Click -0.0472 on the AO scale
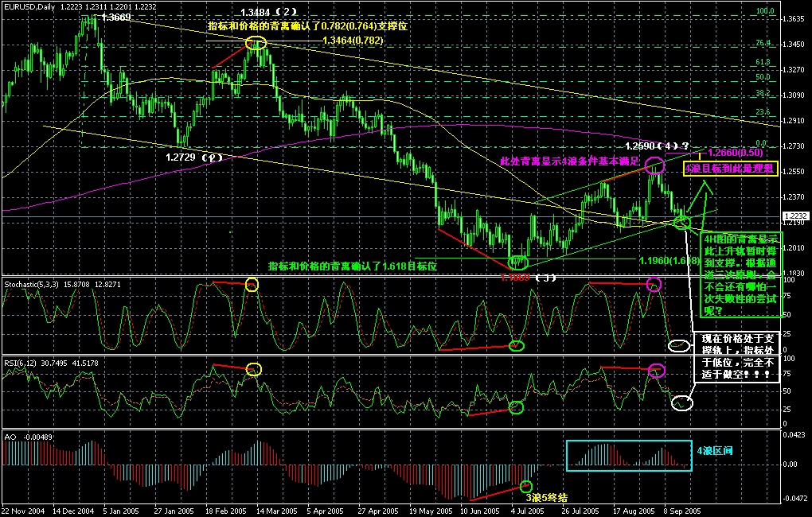The image size is (812, 517). click(794, 499)
